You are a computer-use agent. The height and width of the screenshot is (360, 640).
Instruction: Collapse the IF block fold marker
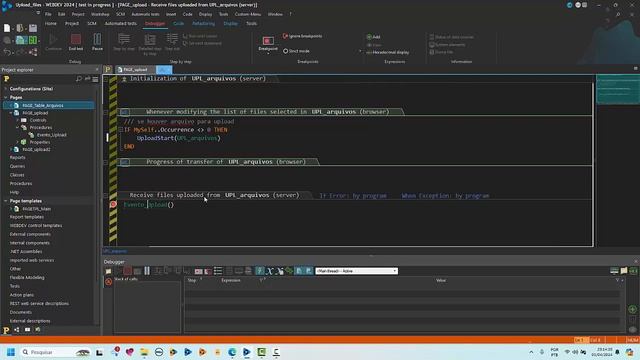coord(120,130)
